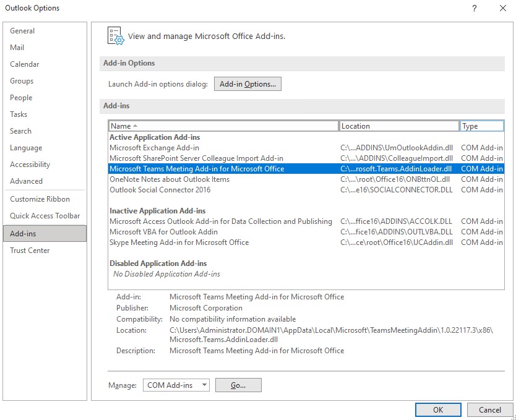Click ACCOLK.DLL location cell
The height and width of the screenshot is (420, 516).
396,221
